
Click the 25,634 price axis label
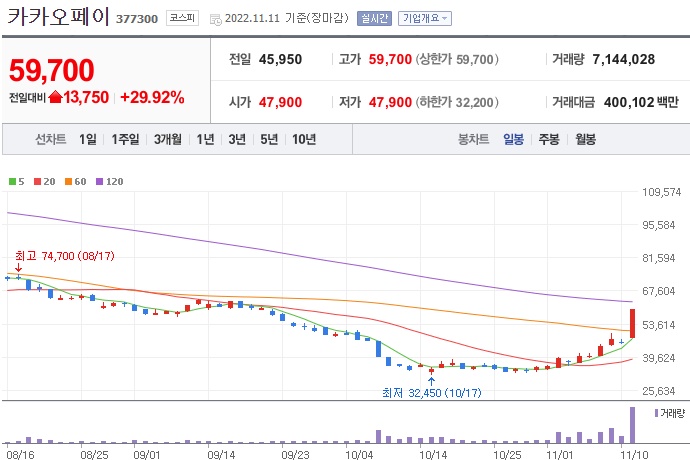659,391
